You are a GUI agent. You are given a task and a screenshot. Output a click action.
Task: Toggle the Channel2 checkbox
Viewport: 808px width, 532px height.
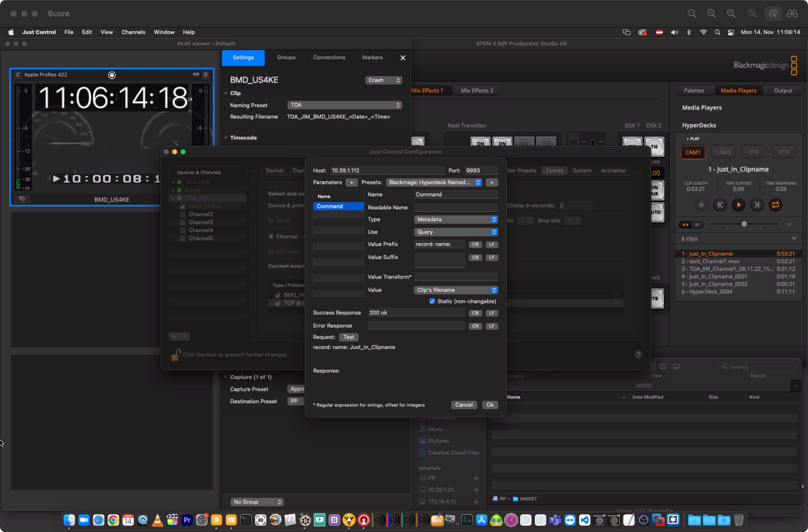183,214
